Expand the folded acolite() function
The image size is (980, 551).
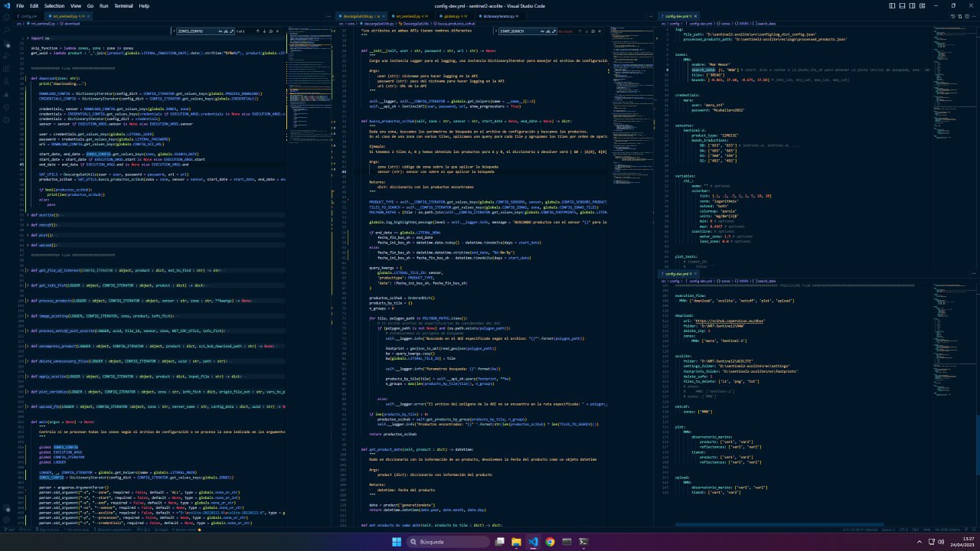click(x=28, y=215)
